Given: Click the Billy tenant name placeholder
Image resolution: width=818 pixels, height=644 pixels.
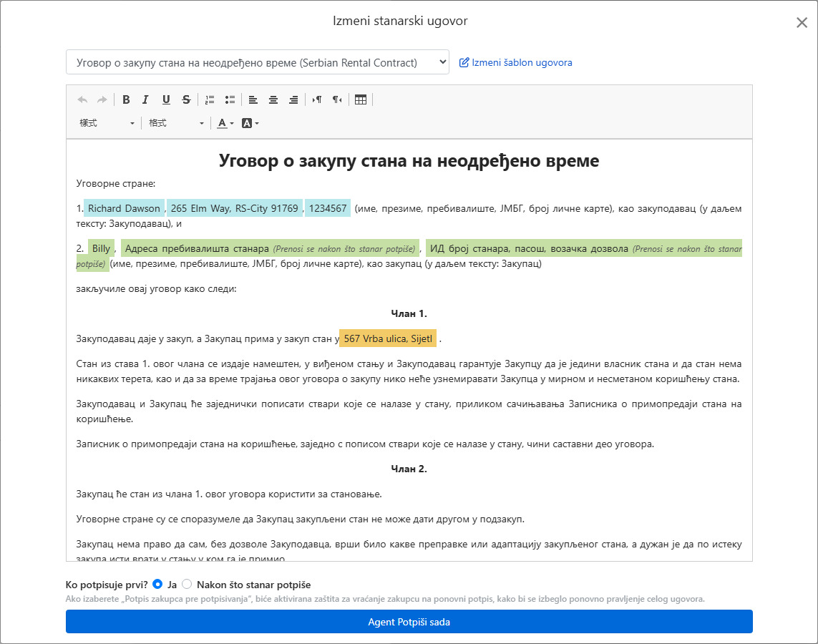Looking at the screenshot, I should tap(101, 249).
